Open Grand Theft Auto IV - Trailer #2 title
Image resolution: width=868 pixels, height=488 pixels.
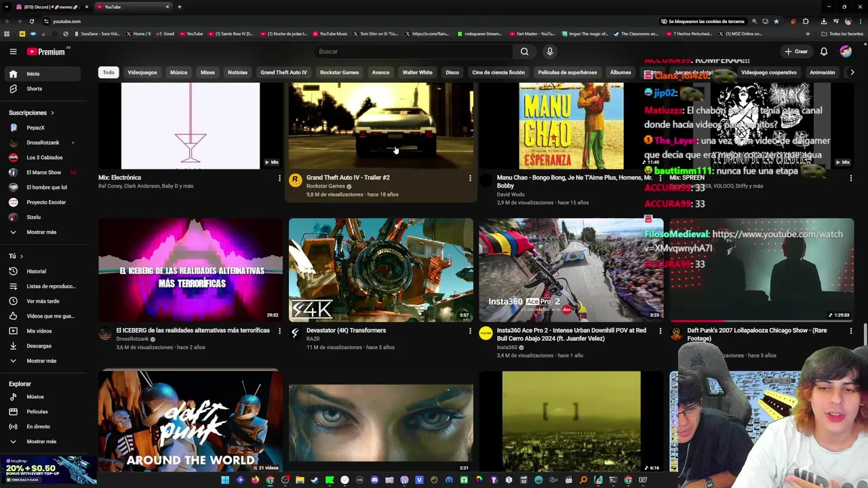(348, 178)
